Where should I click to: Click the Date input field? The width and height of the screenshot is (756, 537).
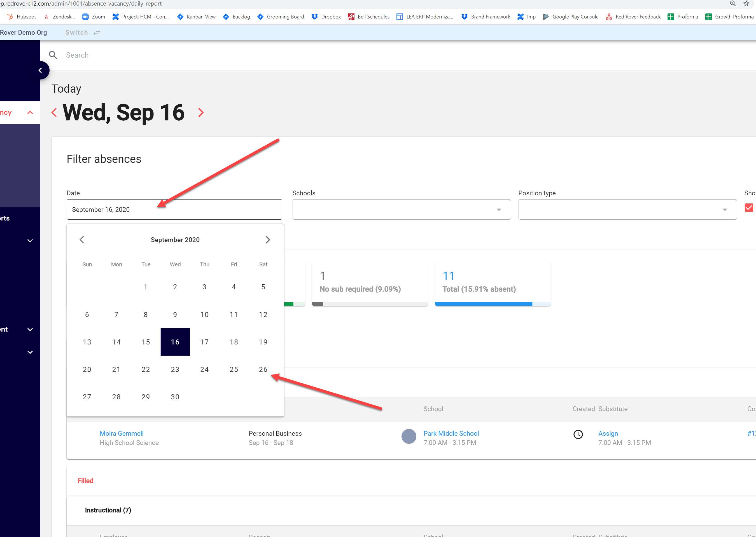174,209
